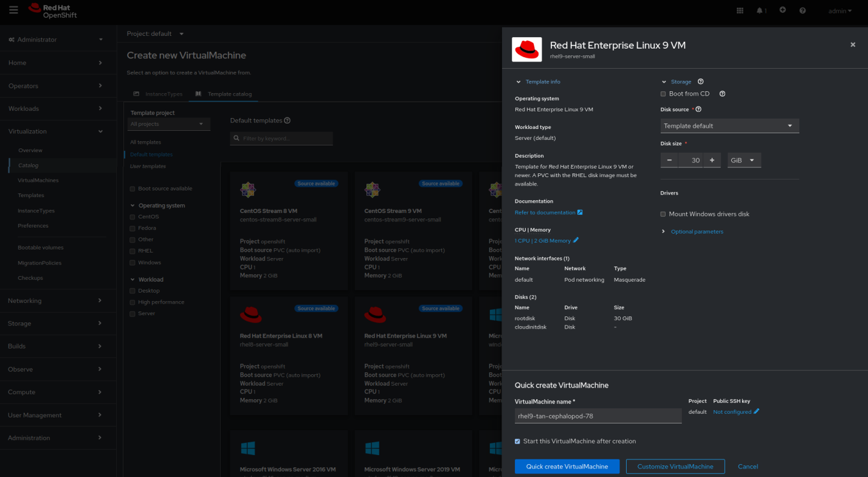Open the Disk source Template default dropdown
Screen dimensions: 868x477
(x=729, y=125)
